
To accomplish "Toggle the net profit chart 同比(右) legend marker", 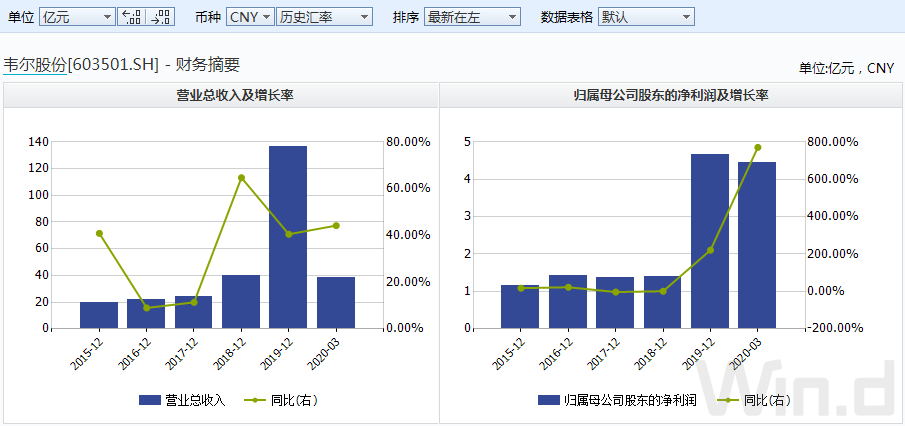I will tap(728, 400).
